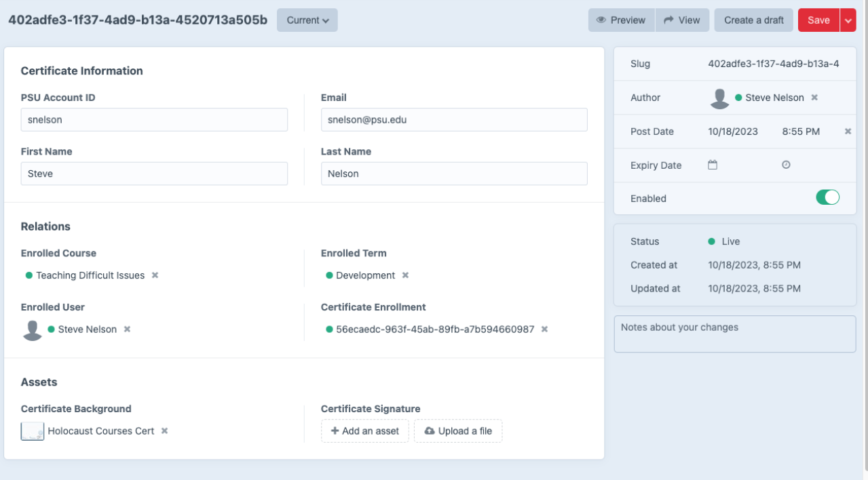The height and width of the screenshot is (480, 868).
Task: Remove the Post Date with its x icon
Action: [848, 131]
